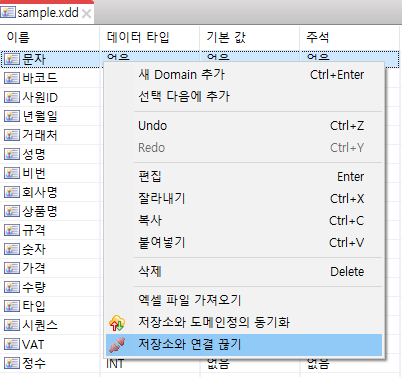Select the 사원ID row name
Image resolution: width=402 pixels, height=377 pixels.
point(40,97)
